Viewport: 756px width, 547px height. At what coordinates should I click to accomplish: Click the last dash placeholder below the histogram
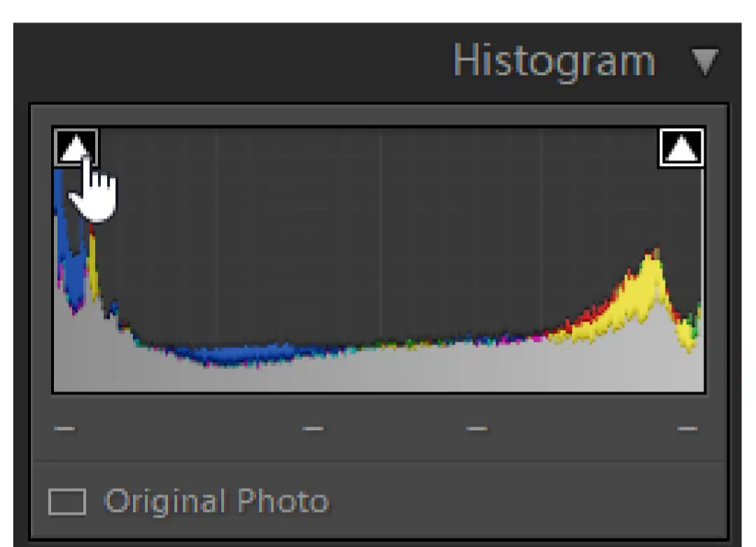[687, 429]
